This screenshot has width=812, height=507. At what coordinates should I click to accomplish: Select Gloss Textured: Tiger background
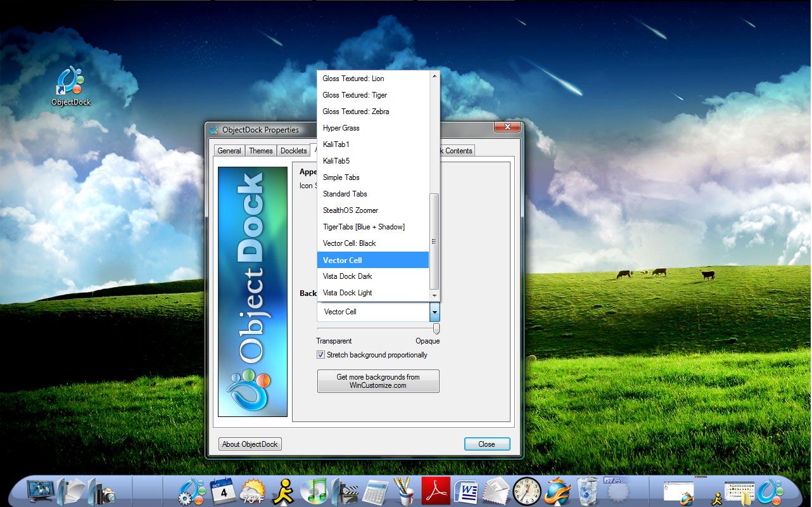click(x=373, y=95)
